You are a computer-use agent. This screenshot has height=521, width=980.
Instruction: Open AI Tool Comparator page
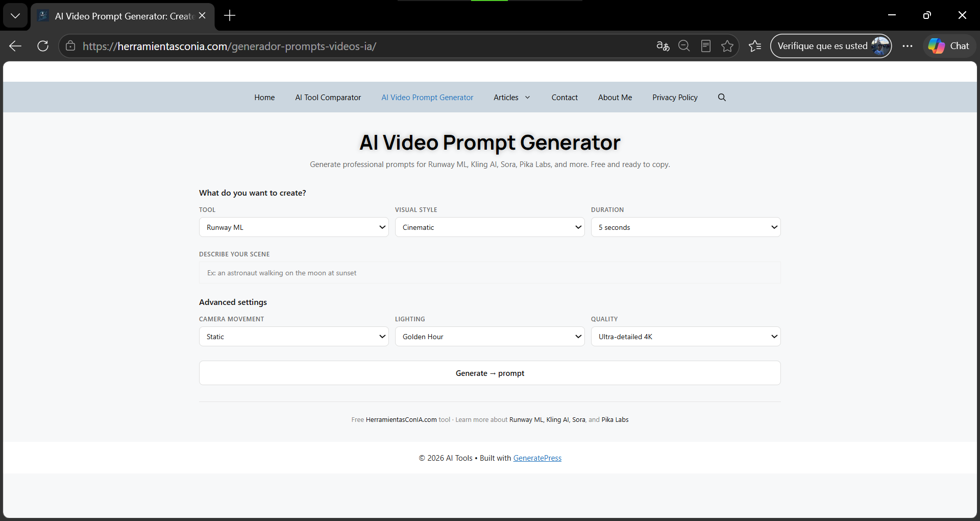pyautogui.click(x=328, y=97)
